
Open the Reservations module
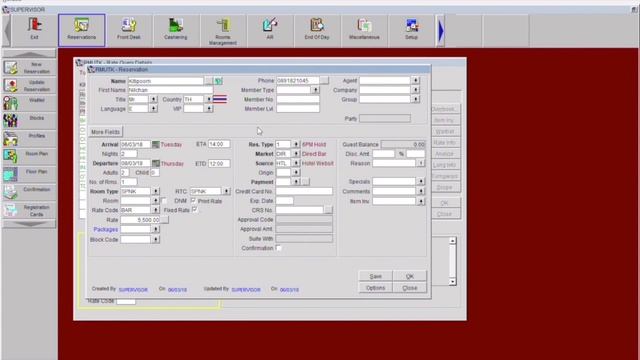coord(82,30)
